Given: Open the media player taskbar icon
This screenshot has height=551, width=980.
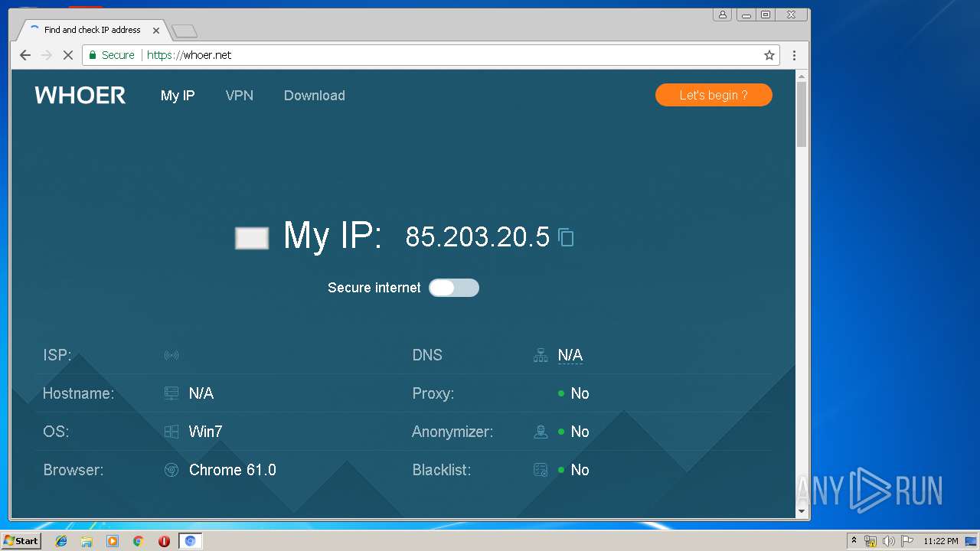Looking at the screenshot, I should pos(113,541).
